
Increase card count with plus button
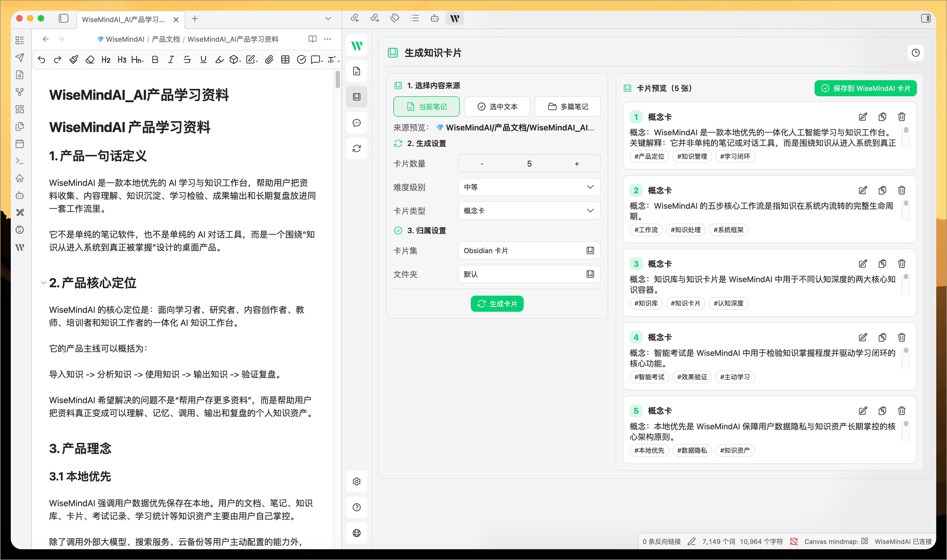[577, 164]
